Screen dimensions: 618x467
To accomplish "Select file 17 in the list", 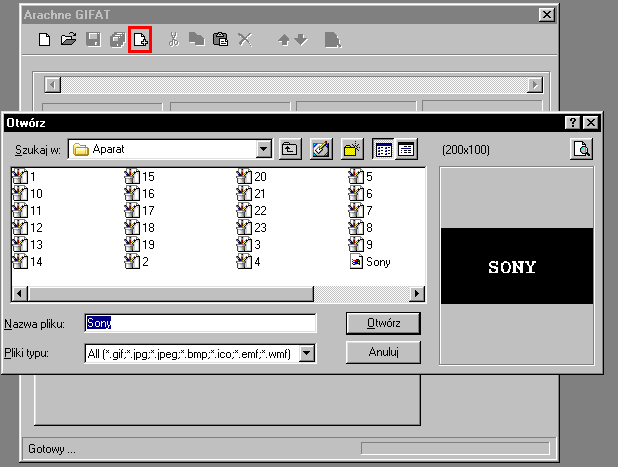I will [x=140, y=210].
